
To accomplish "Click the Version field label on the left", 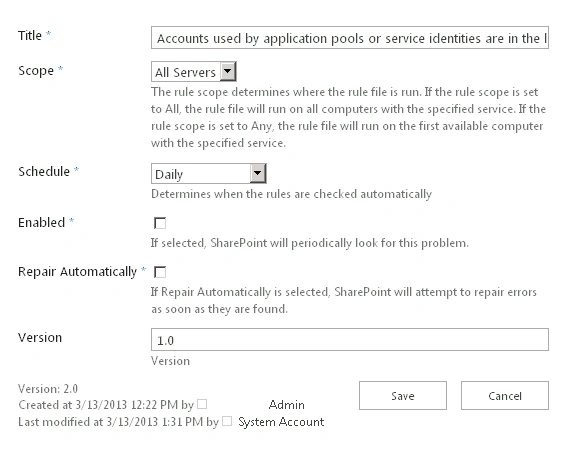I will pos(40,337).
